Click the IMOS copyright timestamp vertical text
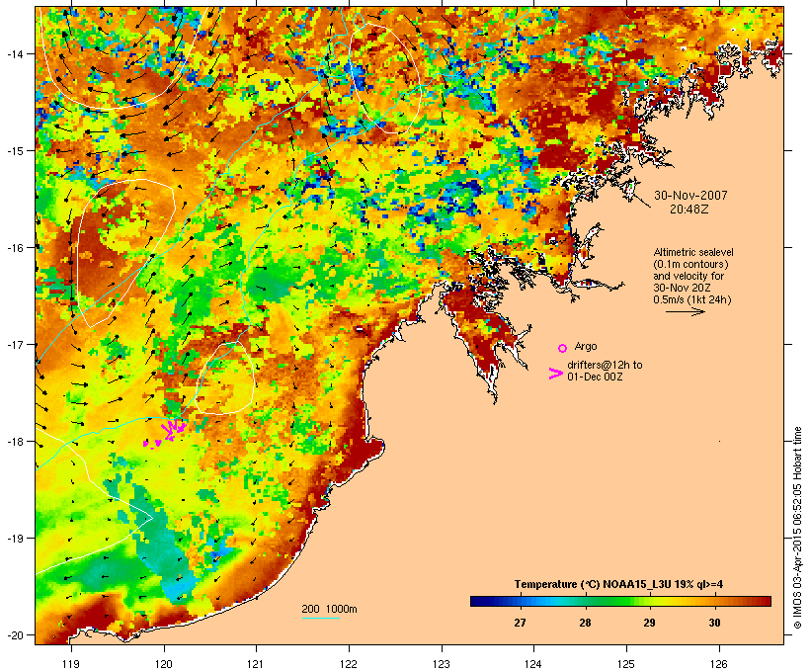Screen dimensions: 810x672 (x=798, y=528)
